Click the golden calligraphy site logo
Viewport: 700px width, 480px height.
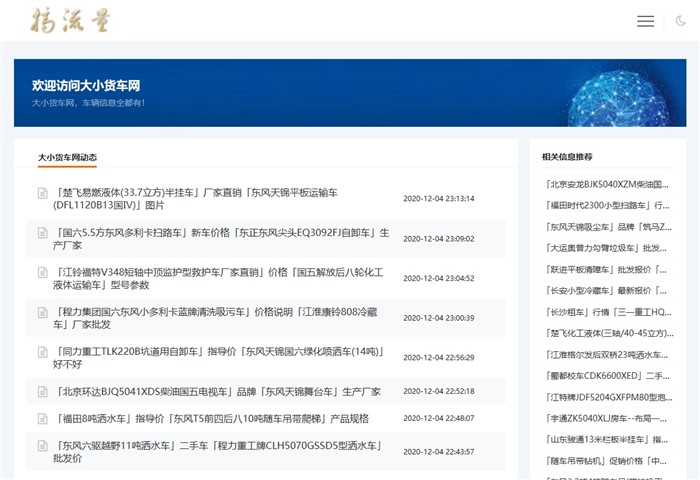[71, 20]
